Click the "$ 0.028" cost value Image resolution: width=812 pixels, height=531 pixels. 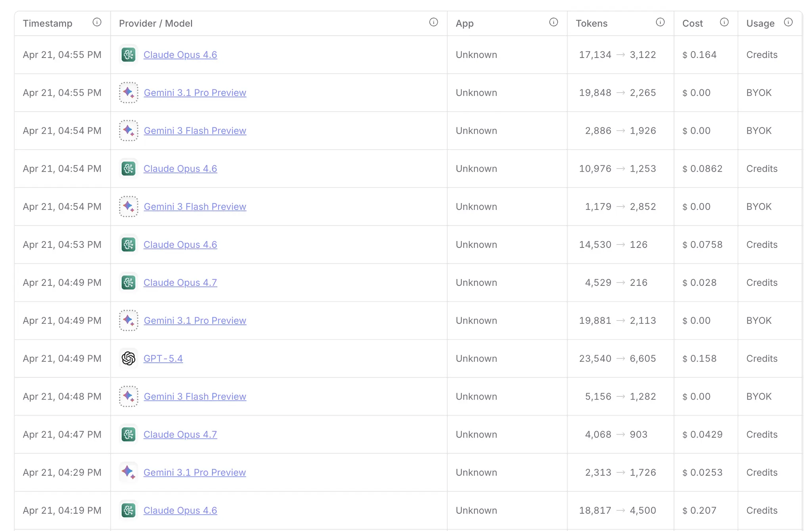click(x=699, y=283)
